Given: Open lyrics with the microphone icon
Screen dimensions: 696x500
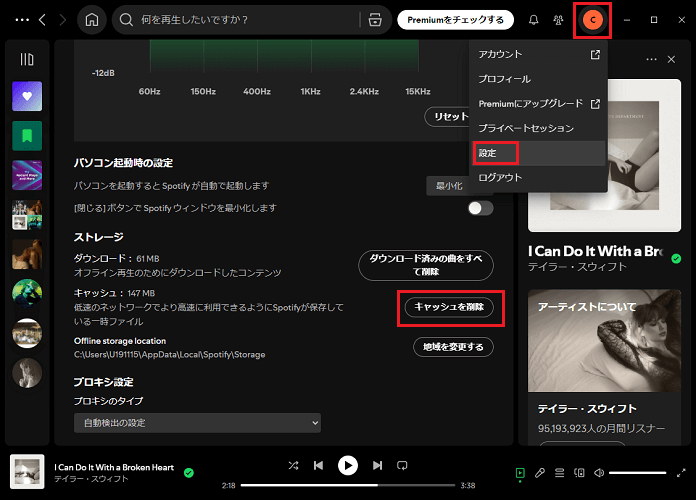Looking at the screenshot, I should (x=540, y=473).
